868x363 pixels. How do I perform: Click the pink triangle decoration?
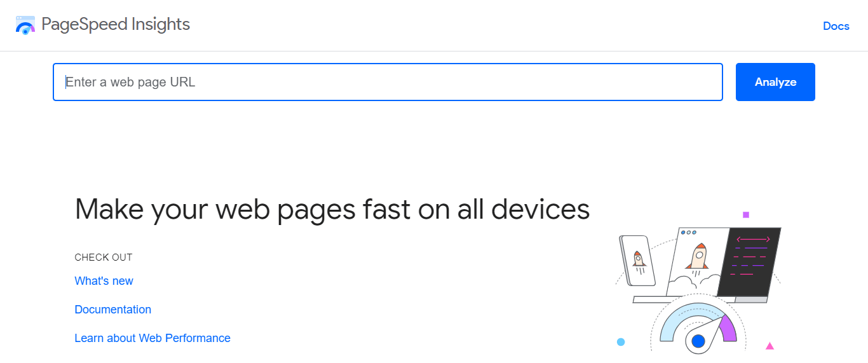(770, 346)
